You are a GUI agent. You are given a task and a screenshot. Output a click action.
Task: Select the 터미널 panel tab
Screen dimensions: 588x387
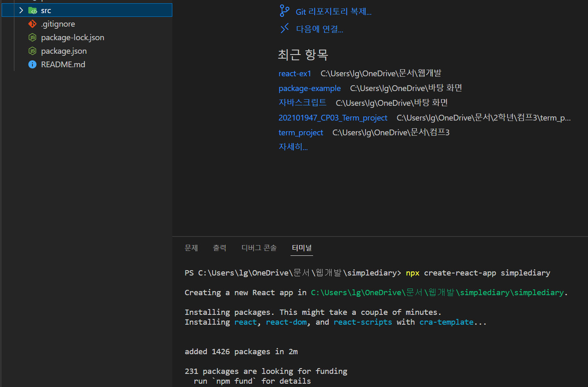pyautogui.click(x=302, y=248)
